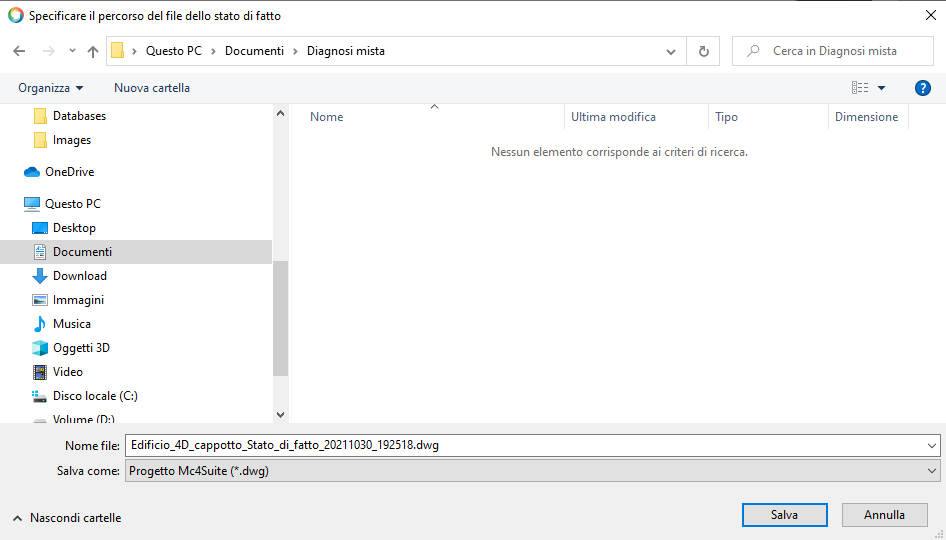Click the Nuova cartella button
Screen dimensions: 946x540
coord(152,88)
